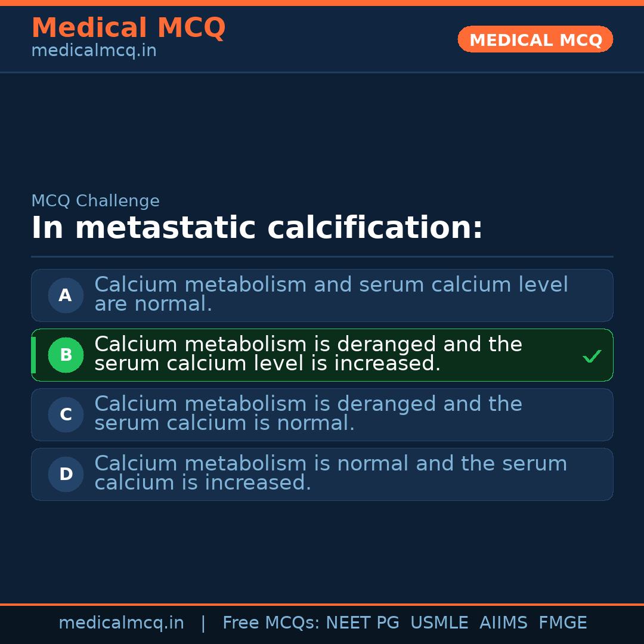Select answer text "serum calcium level are normal"
This screenshot has width=644, height=644.
pyautogui.click(x=331, y=295)
